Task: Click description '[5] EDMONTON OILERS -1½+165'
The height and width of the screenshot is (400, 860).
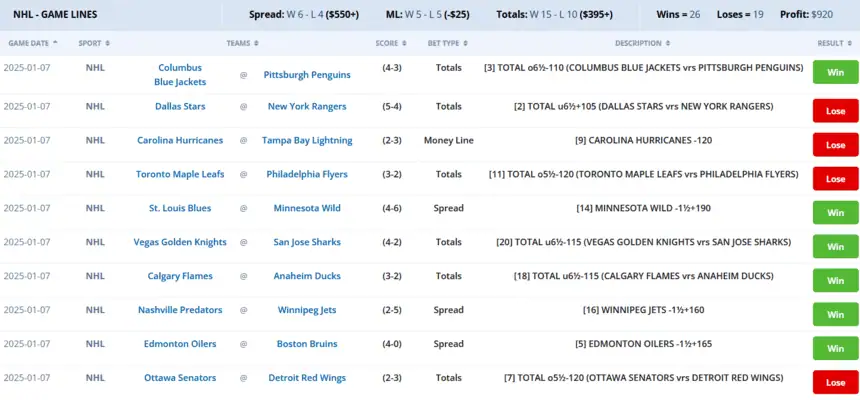Action: point(643,345)
